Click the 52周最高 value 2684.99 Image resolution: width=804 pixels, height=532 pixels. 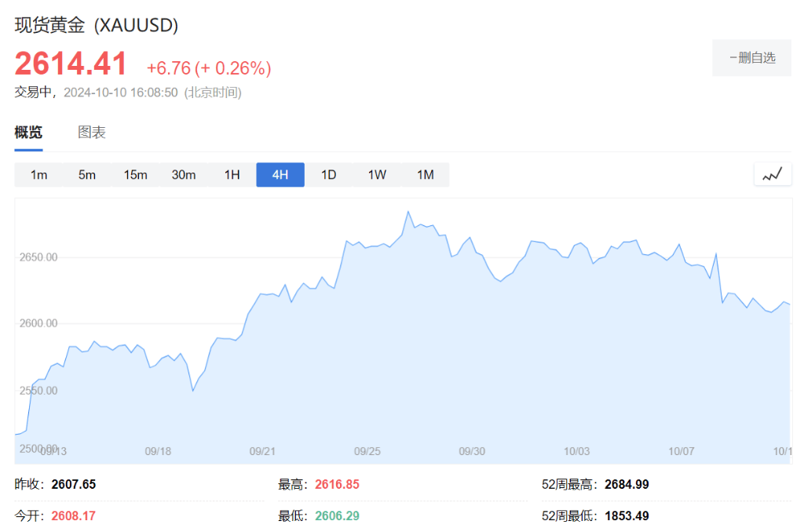tap(627, 484)
